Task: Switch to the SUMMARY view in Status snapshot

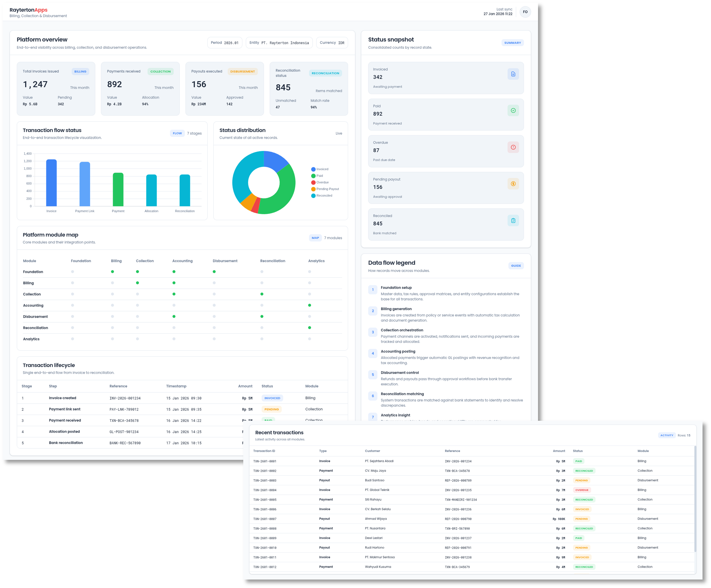Action: [x=512, y=43]
